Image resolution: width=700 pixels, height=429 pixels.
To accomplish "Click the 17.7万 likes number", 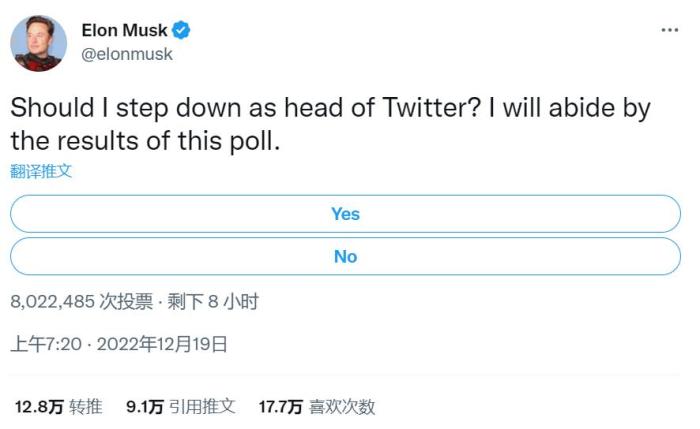I will [280, 407].
